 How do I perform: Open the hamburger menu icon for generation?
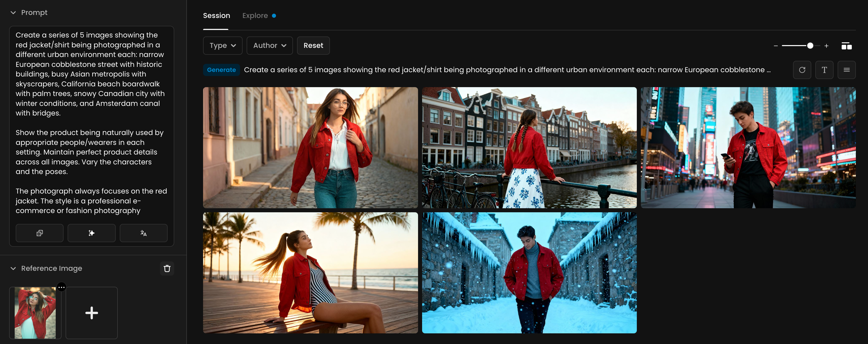[x=846, y=70]
